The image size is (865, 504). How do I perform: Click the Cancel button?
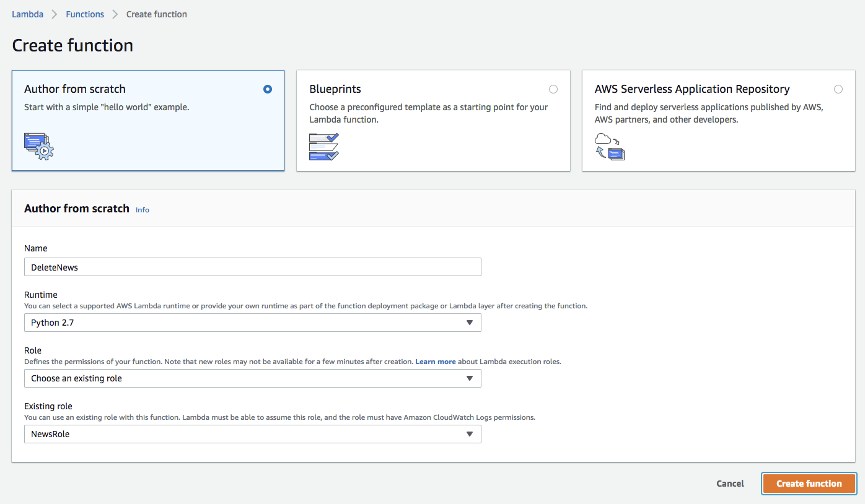click(x=731, y=484)
